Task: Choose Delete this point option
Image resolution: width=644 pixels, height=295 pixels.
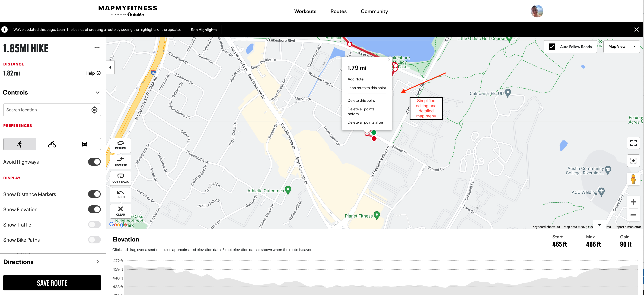Action: pos(361,100)
